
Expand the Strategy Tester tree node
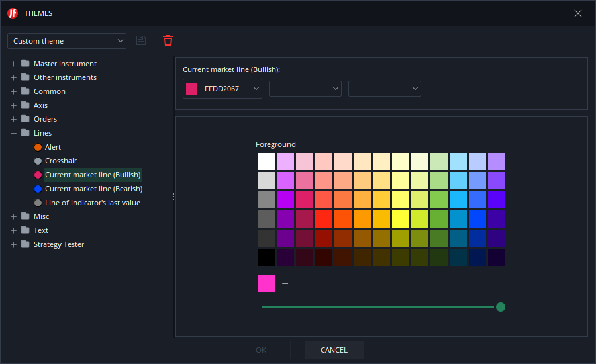click(14, 244)
